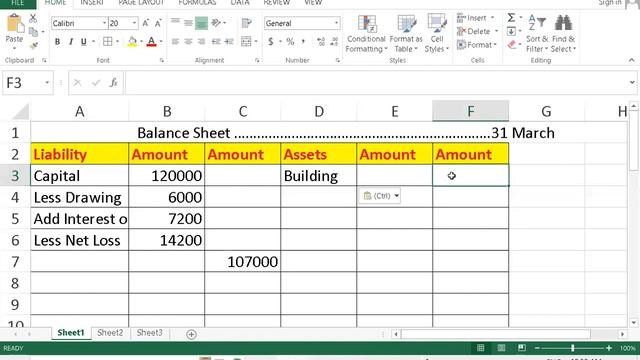Decrease font size with smaller A icon
The width and height of the screenshot is (640, 360).
[158, 23]
